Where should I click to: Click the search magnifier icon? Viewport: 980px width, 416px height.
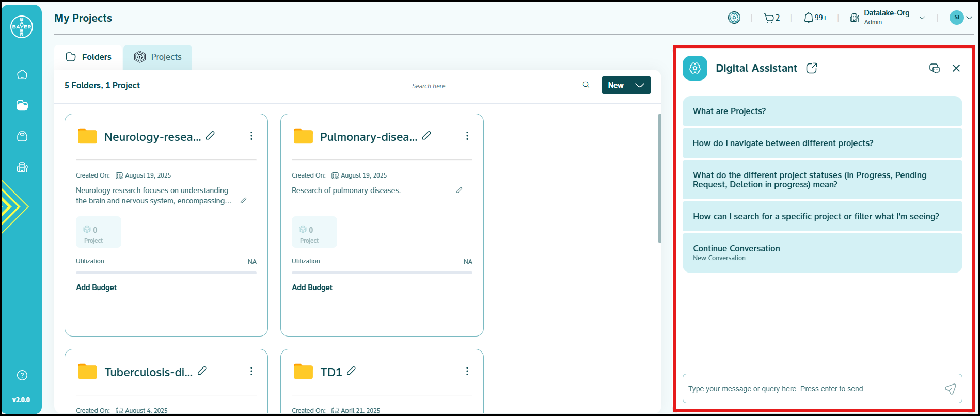(x=586, y=85)
